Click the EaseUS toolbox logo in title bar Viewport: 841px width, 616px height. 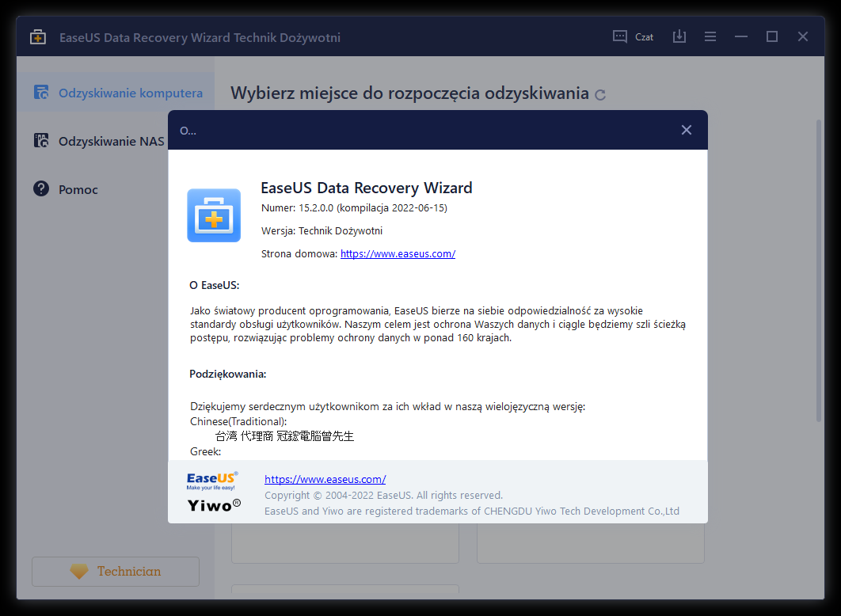(37, 37)
